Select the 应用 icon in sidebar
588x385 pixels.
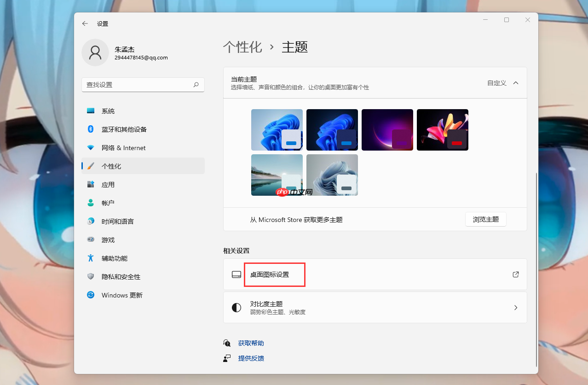click(90, 184)
